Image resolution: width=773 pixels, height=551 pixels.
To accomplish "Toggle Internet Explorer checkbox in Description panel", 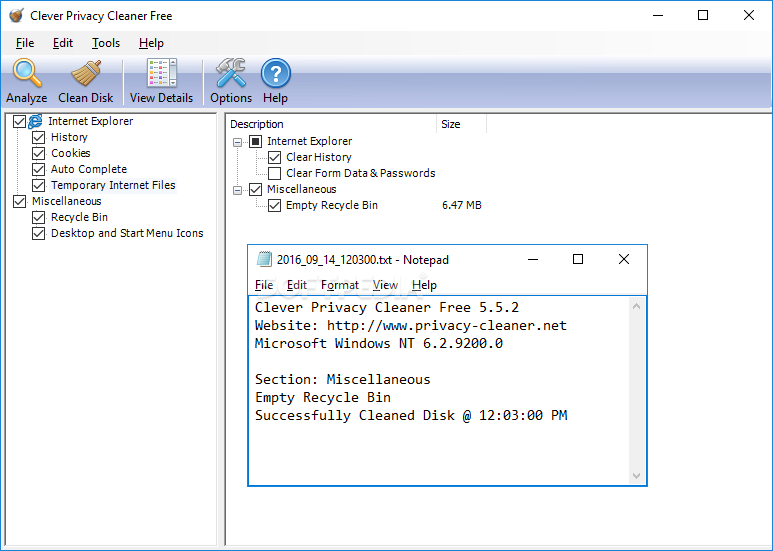I will [255, 141].
